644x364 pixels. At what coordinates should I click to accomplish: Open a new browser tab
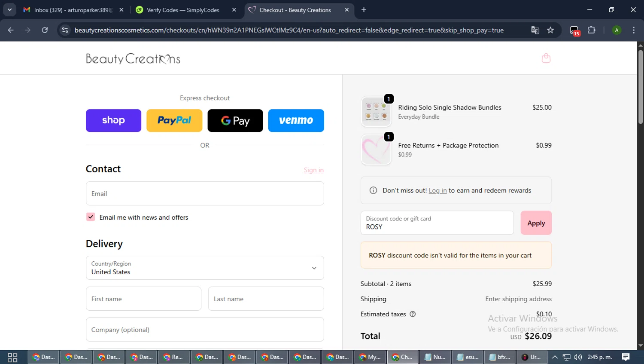tap(364, 10)
